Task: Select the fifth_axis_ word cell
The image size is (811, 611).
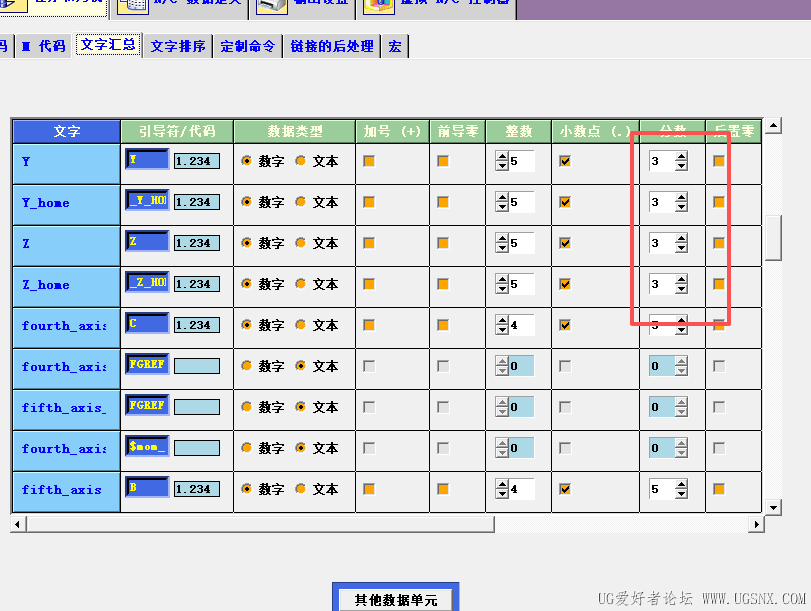Action: coord(66,409)
